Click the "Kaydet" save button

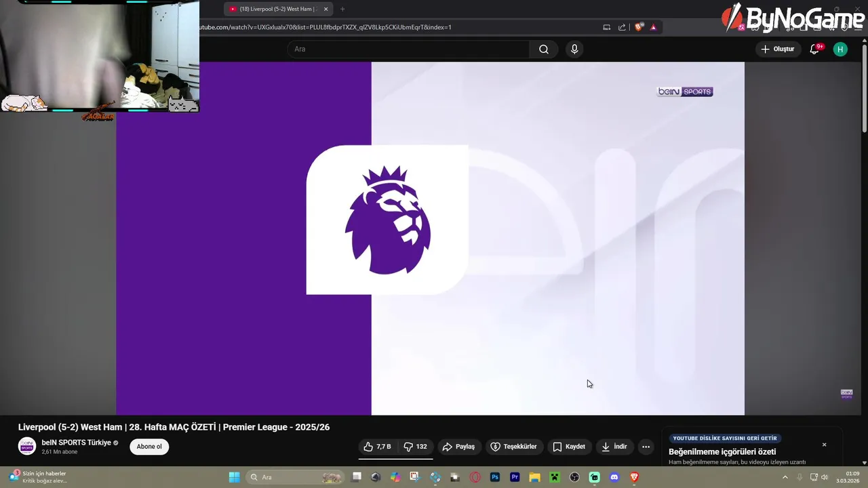tap(568, 447)
